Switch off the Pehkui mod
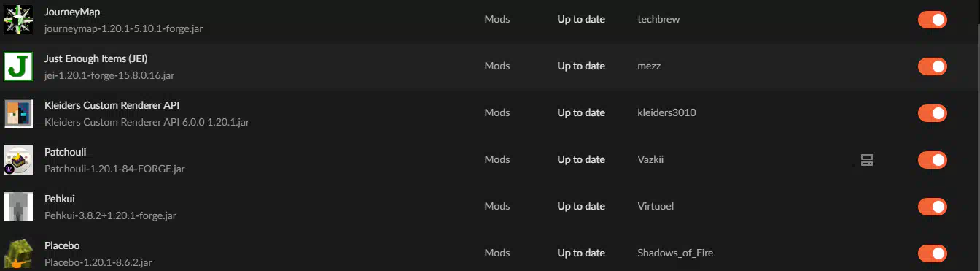This screenshot has width=980, height=271. 932,207
